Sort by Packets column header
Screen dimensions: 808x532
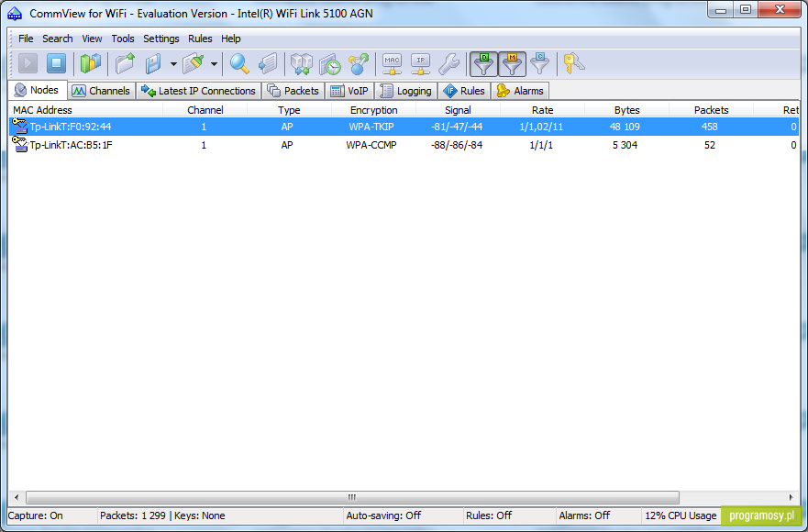click(711, 110)
